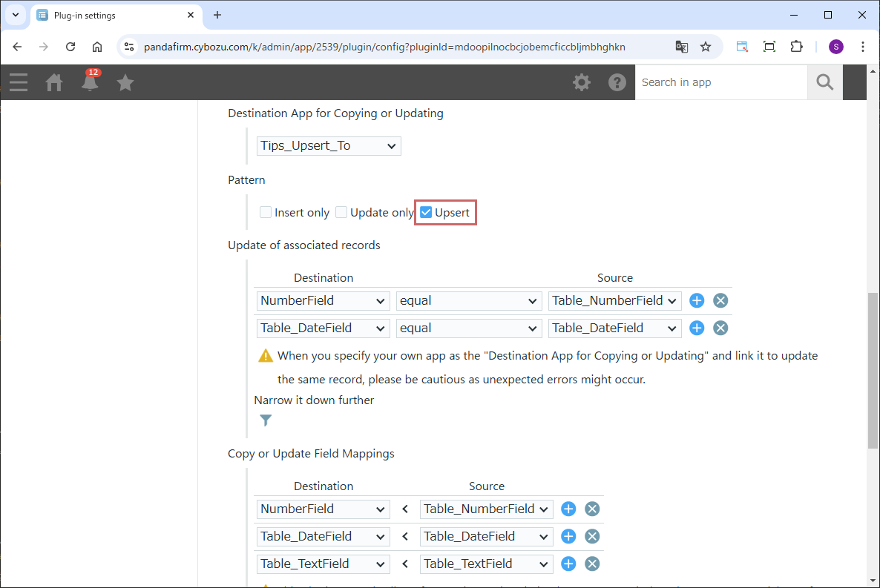Open the Tips_Upsert_To destination app dropdown
The height and width of the screenshot is (588, 880).
click(x=329, y=146)
